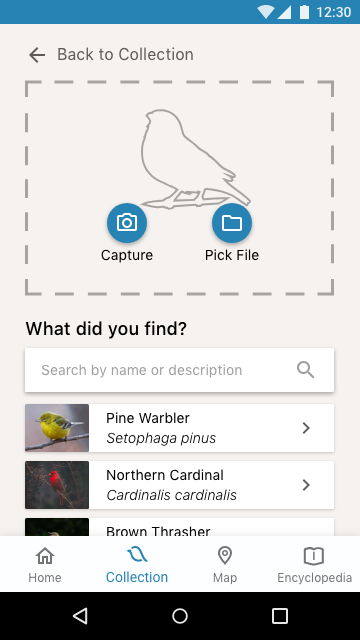Choose an image via Pick File folder icon
Image resolution: width=360 pixels, height=640 pixels.
tap(232, 223)
